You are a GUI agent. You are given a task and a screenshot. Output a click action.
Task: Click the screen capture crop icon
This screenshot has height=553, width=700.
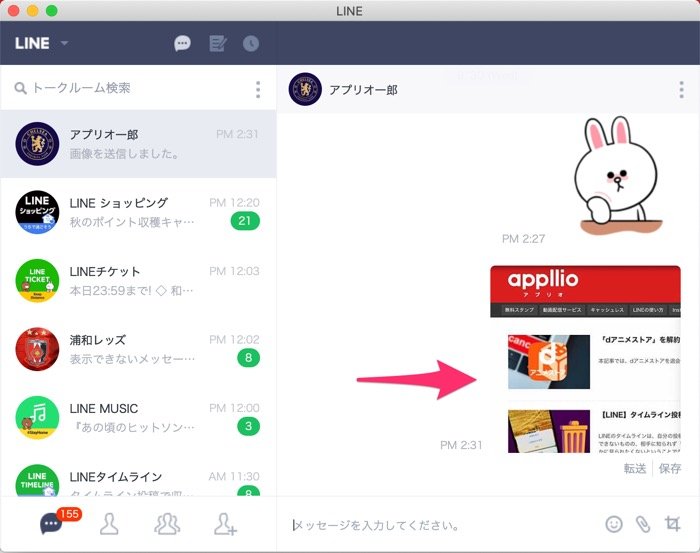(672, 524)
